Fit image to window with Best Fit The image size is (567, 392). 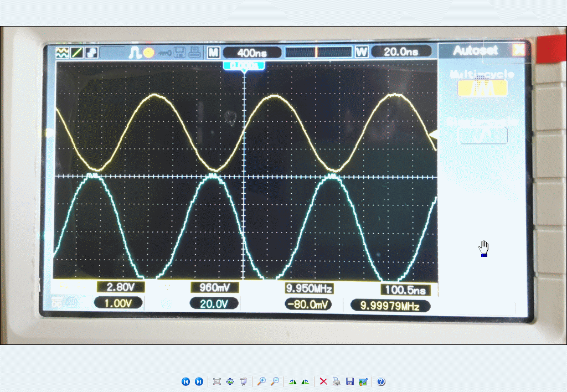217,381
